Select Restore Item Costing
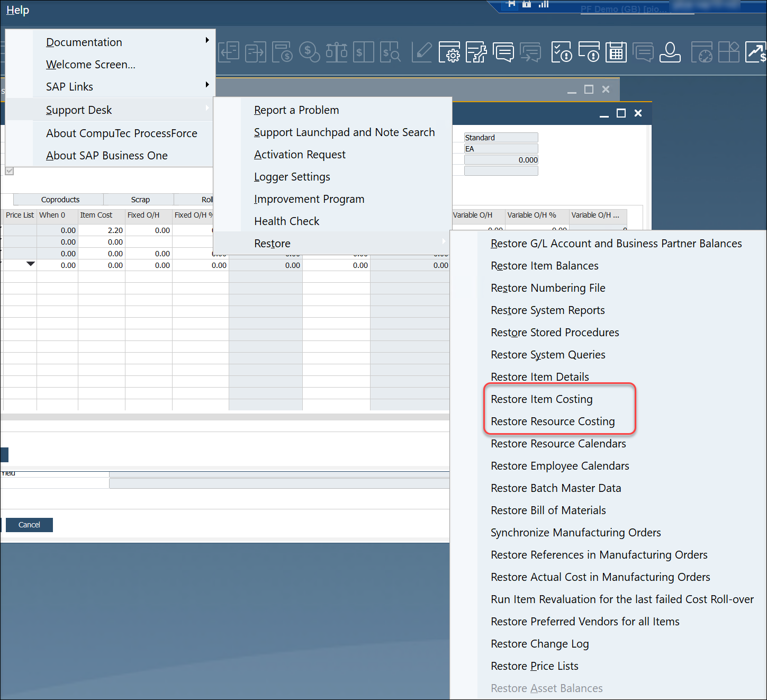This screenshot has width=767, height=700. pos(542,399)
